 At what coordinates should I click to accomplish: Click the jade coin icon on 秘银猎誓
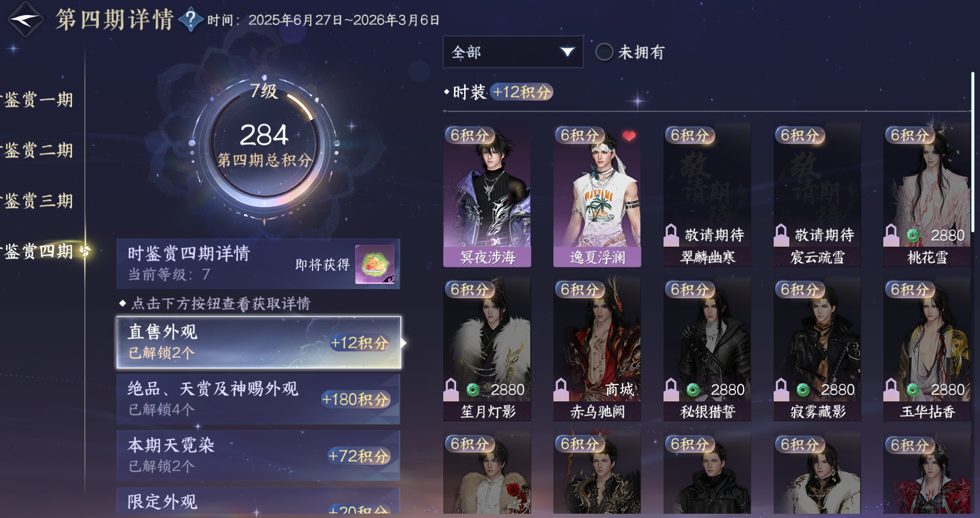(693, 390)
